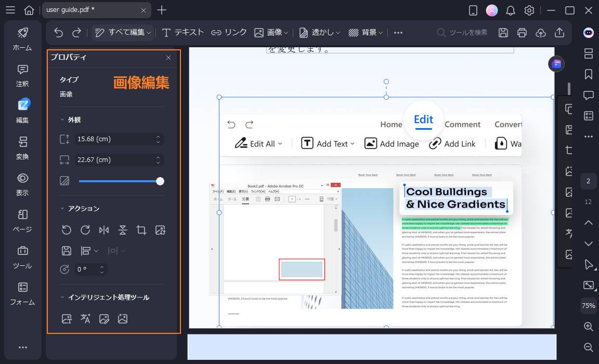Open the comments panel
Screen dimensions: 599x364
(x=588, y=95)
